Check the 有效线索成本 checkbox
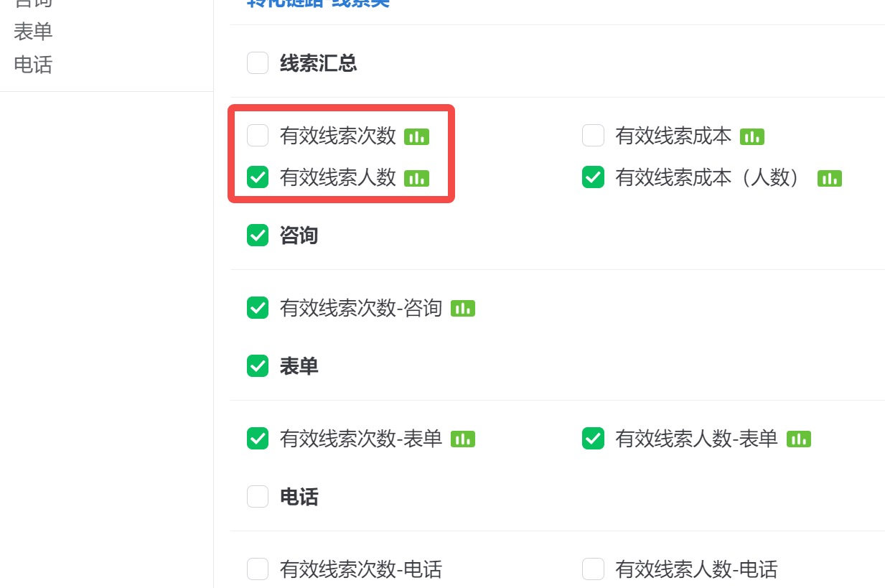The width and height of the screenshot is (885, 588). tap(593, 136)
